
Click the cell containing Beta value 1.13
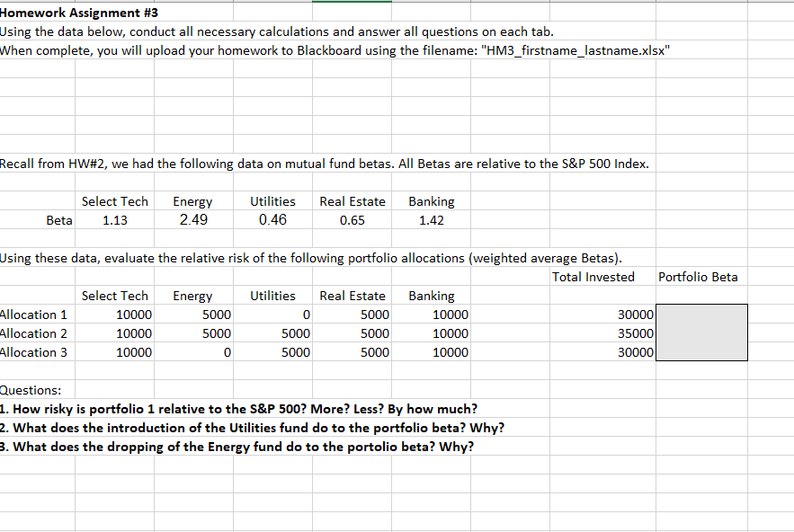(115, 220)
